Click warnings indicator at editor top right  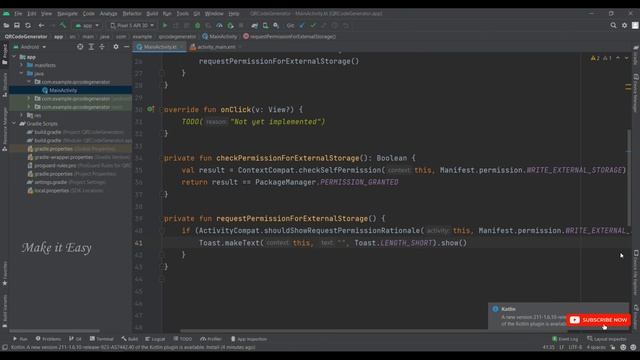(601, 58)
